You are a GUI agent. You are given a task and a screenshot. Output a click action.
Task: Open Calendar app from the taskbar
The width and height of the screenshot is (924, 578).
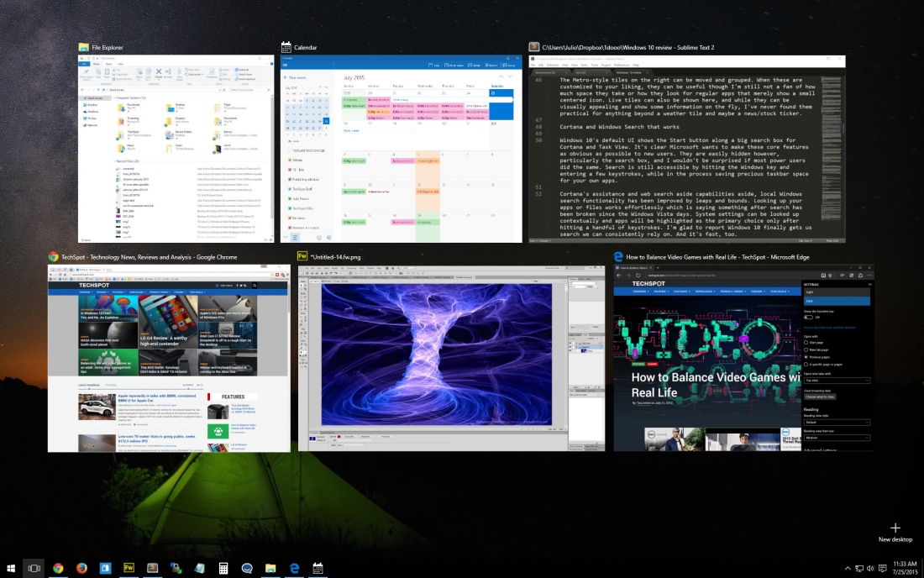pyautogui.click(x=318, y=568)
